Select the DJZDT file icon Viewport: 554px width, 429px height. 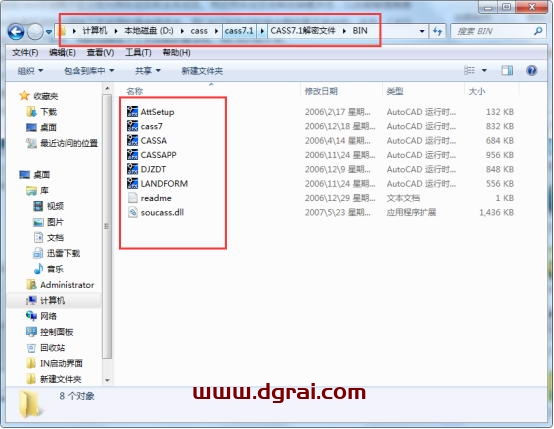(132, 169)
